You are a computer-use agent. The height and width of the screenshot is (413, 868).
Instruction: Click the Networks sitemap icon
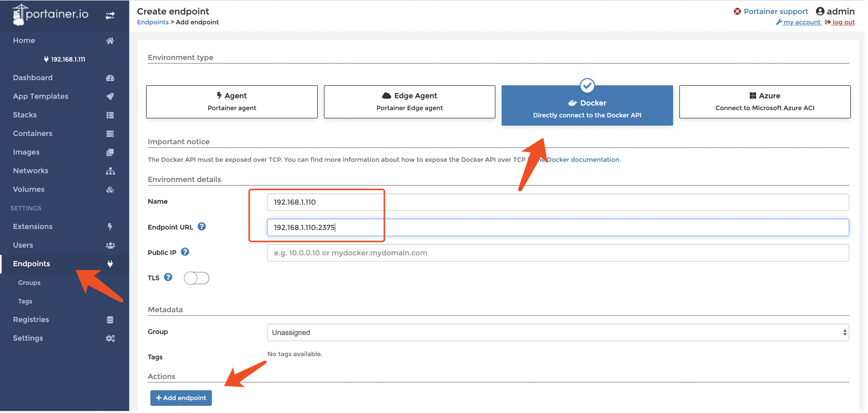click(110, 171)
